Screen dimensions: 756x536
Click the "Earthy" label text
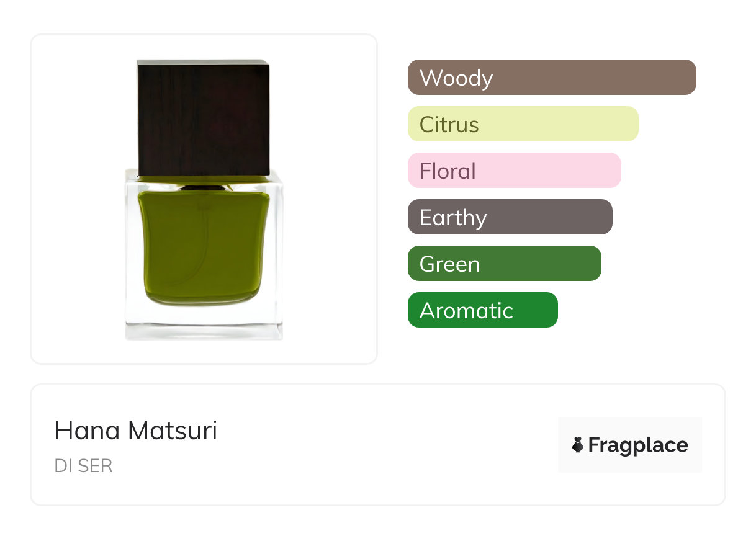(x=453, y=218)
